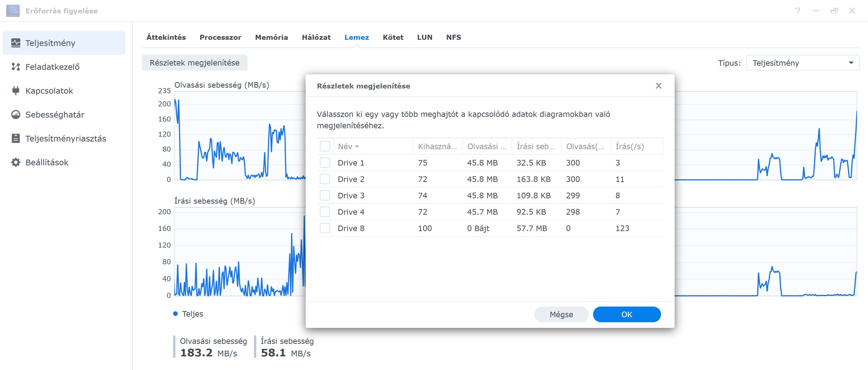Switch to the Kötet tab
Screen dimensions: 868x370
pyautogui.click(x=393, y=37)
